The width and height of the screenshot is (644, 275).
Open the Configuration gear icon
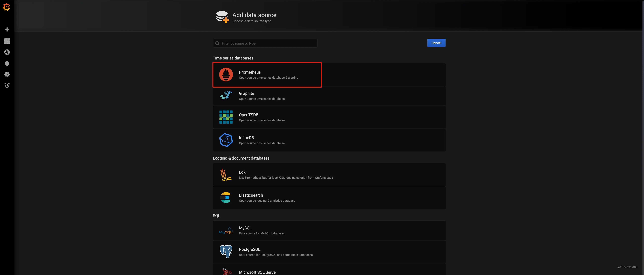(7, 74)
